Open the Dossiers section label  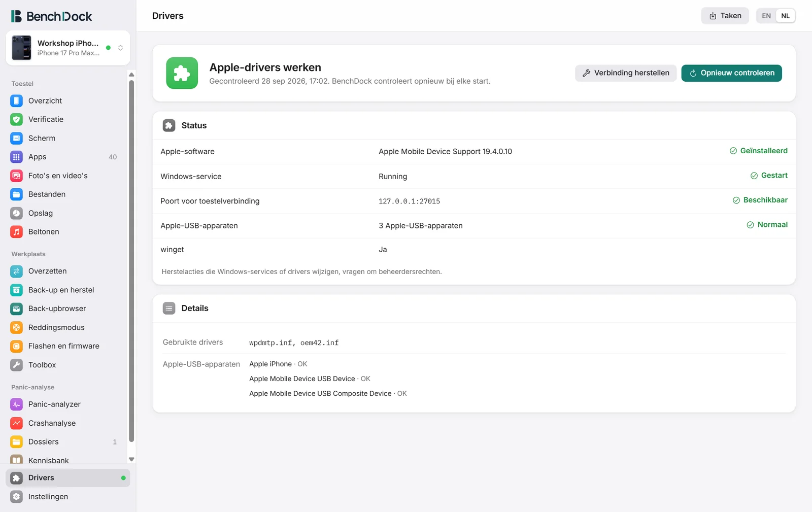(43, 442)
